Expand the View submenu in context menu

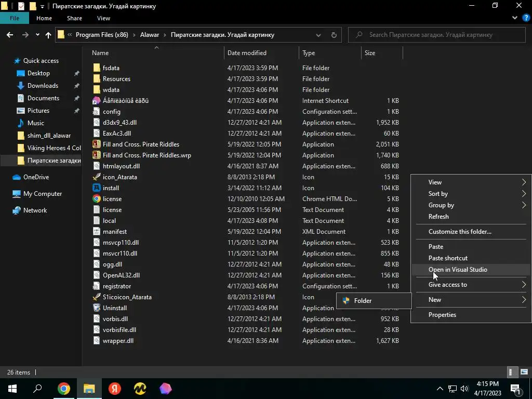(x=524, y=182)
